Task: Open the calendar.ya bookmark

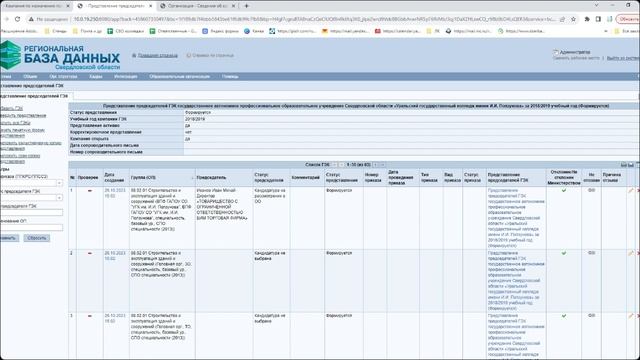Action: tap(398, 31)
